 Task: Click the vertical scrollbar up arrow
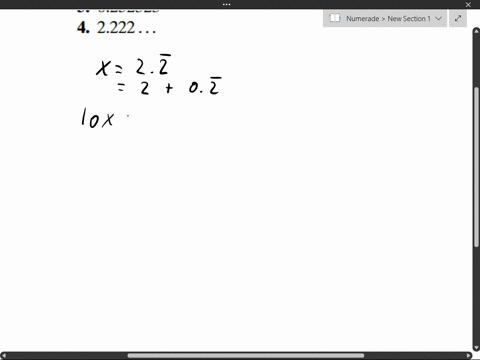[476, 31]
